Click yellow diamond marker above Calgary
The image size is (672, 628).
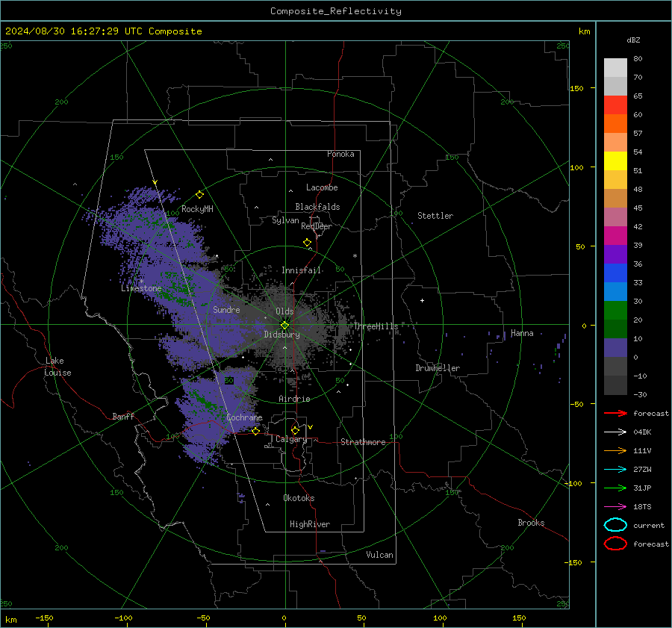click(x=295, y=430)
